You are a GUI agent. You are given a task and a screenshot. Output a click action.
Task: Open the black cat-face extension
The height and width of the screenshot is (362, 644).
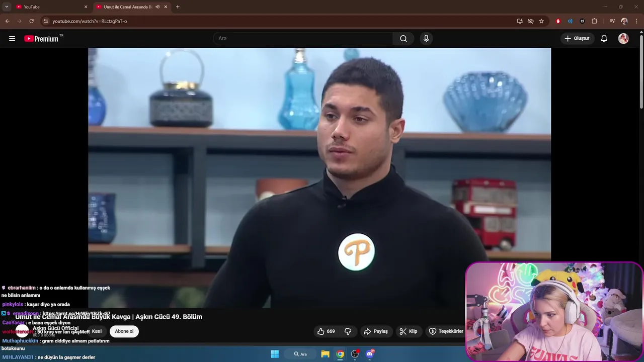click(582, 21)
